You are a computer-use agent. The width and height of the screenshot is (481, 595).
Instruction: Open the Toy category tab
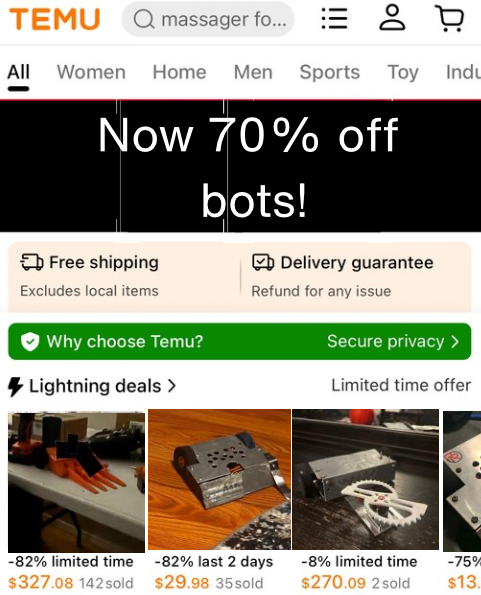pos(403,72)
